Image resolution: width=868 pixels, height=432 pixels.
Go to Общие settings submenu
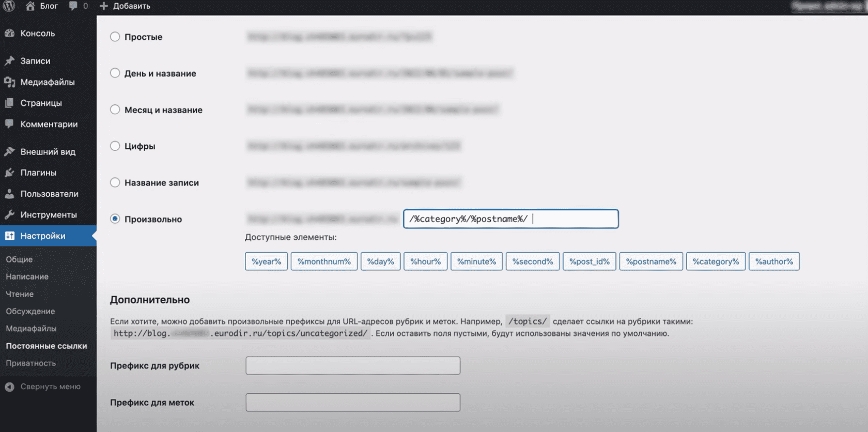(19, 259)
